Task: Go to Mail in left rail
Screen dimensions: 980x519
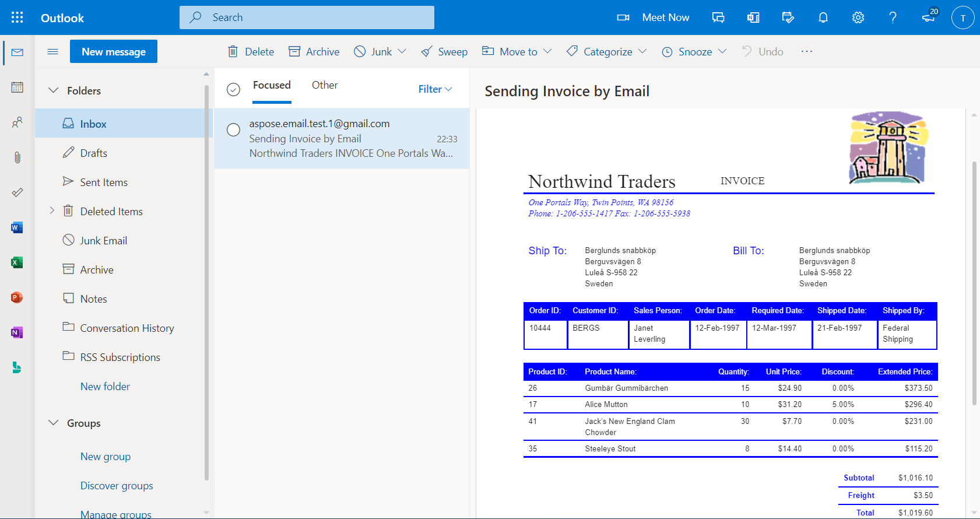Action: click(x=17, y=52)
